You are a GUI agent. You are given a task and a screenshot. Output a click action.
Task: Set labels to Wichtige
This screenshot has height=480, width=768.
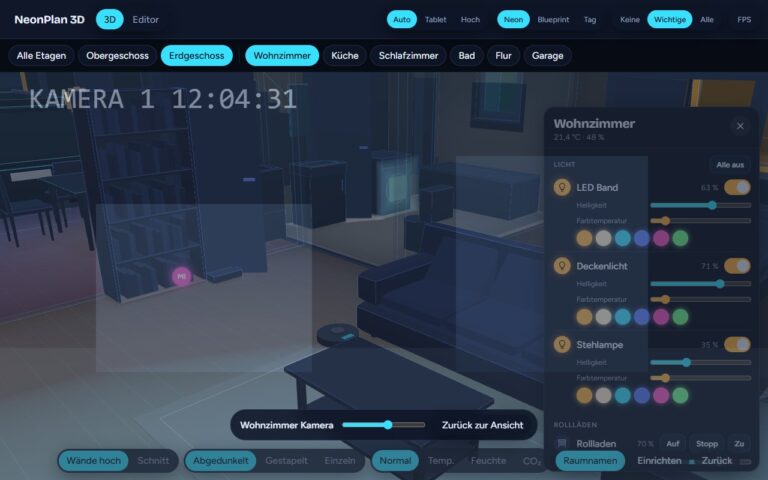670,20
